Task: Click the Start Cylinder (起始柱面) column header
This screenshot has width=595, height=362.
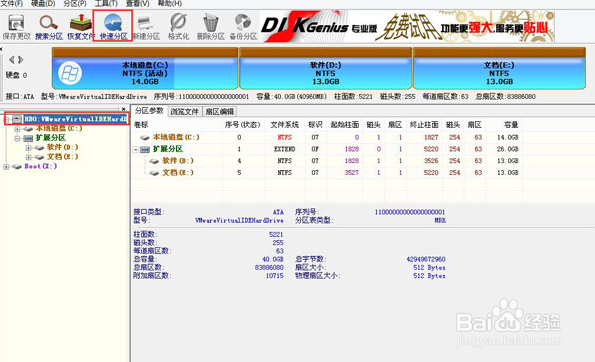Action: pos(345,124)
